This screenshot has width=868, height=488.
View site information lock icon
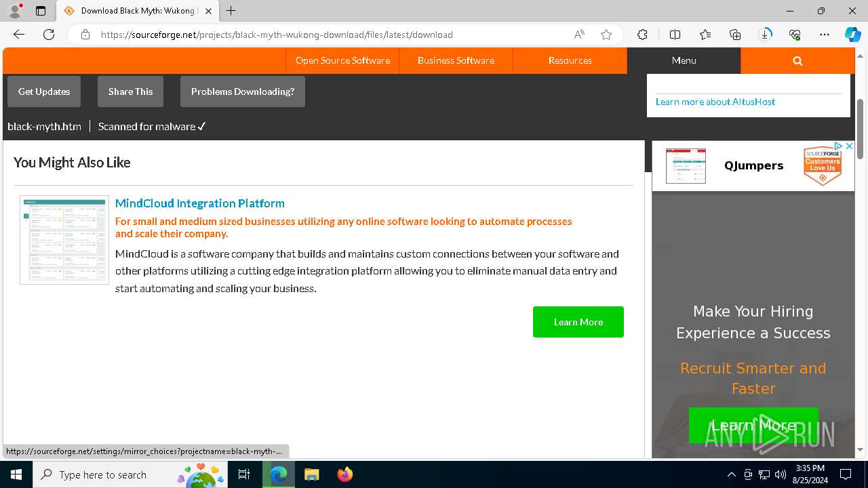coord(85,35)
